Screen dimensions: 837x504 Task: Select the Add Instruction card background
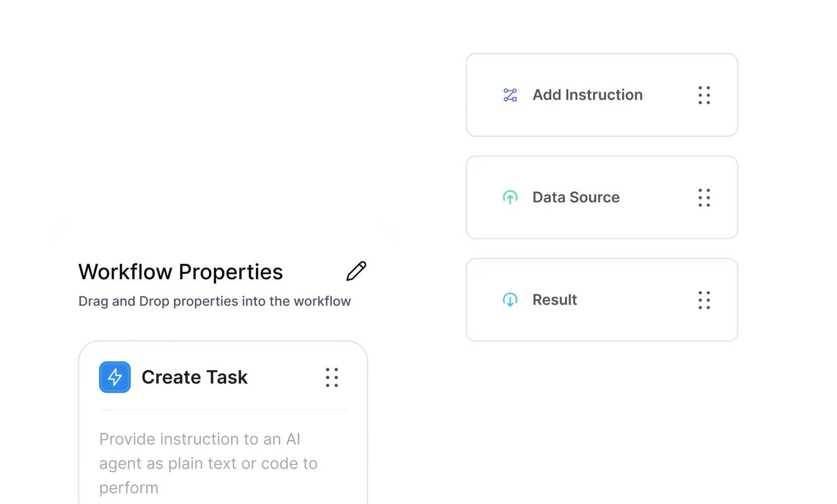point(602,95)
